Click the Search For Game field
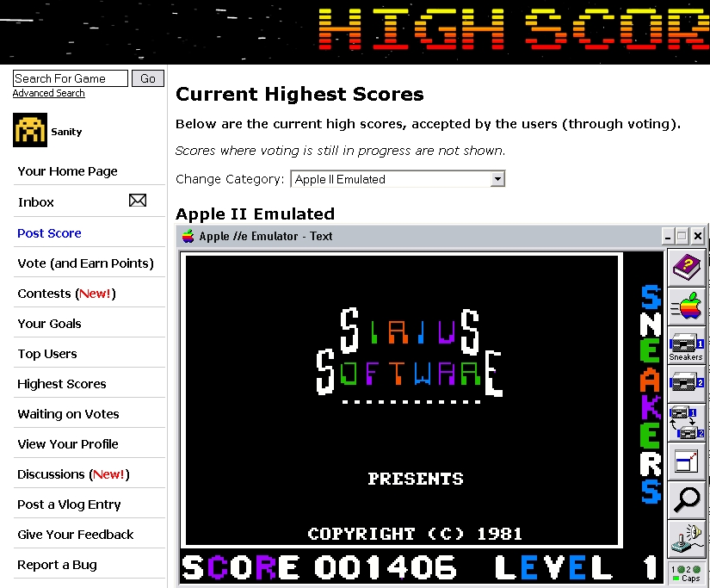710x588 pixels. pos(71,78)
